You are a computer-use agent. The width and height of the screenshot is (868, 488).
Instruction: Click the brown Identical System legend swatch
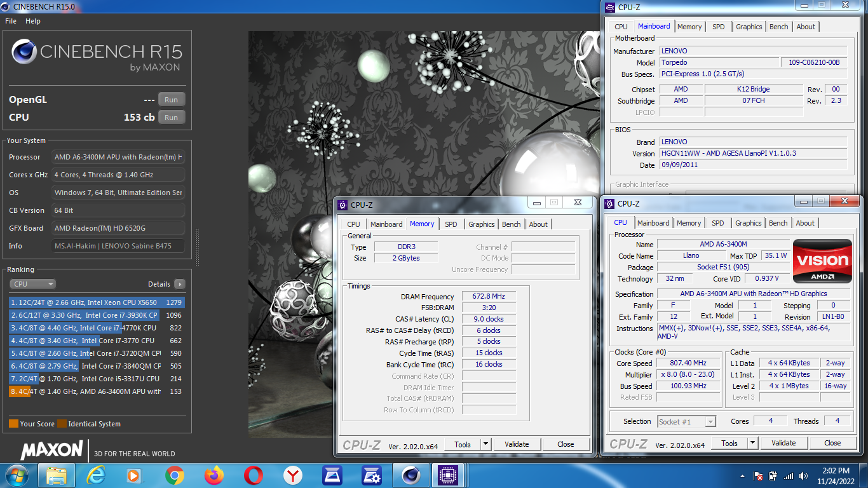coord(62,424)
